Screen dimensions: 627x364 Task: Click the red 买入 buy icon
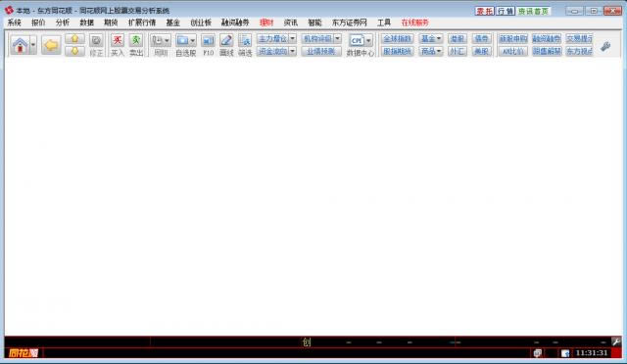118,40
